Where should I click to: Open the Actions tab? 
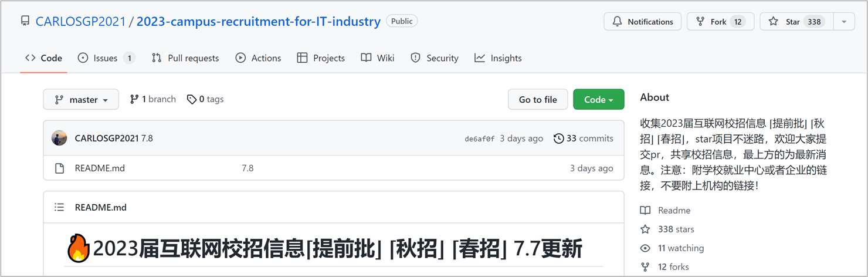point(258,58)
